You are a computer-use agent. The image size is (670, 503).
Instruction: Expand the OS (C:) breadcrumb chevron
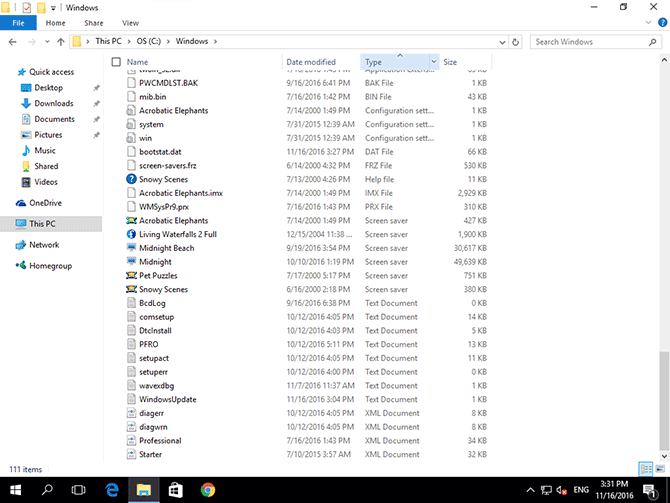(x=168, y=41)
